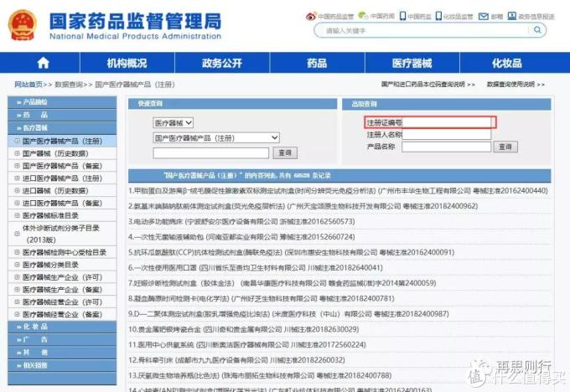The height and width of the screenshot is (392, 570).
Task: Open record 3 电动多功能病床
Action: [241, 222]
